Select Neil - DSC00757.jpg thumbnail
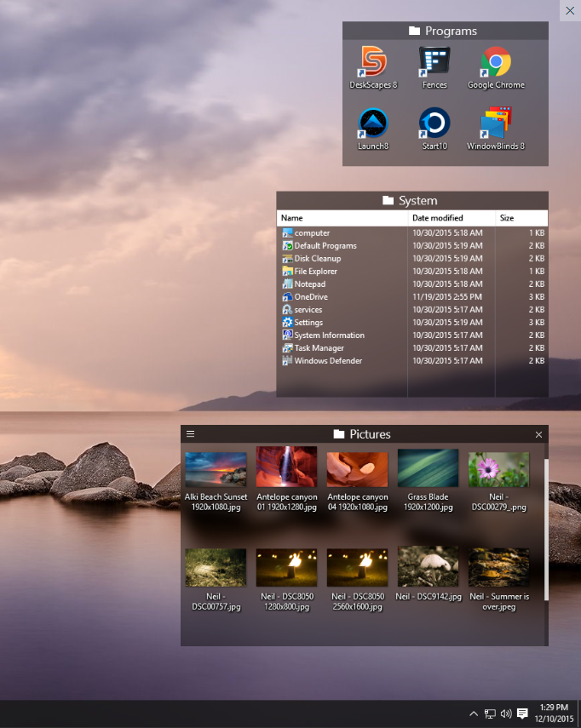 (x=216, y=567)
